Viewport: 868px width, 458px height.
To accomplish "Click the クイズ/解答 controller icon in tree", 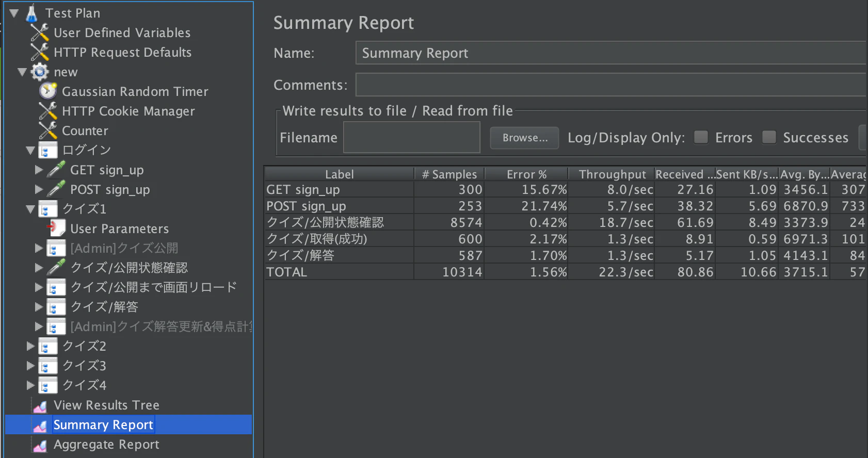I will pyautogui.click(x=56, y=307).
